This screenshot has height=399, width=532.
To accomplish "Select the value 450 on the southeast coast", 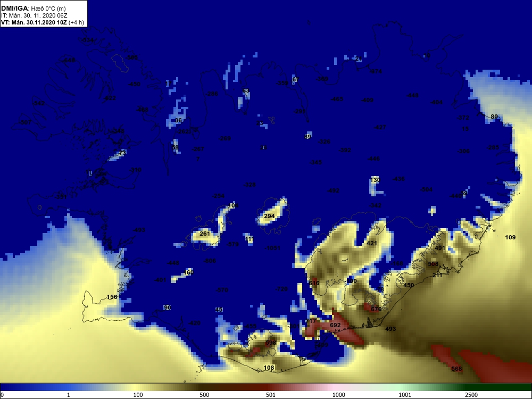I will [409, 285].
